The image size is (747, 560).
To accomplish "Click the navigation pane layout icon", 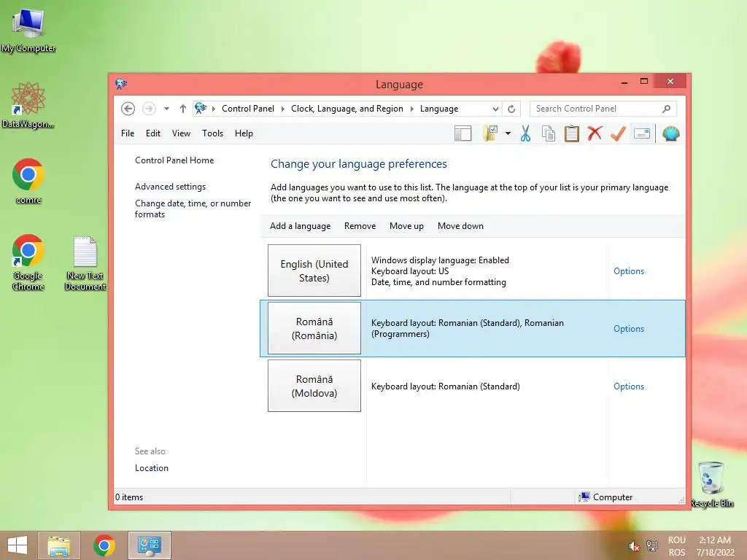I will (x=462, y=134).
